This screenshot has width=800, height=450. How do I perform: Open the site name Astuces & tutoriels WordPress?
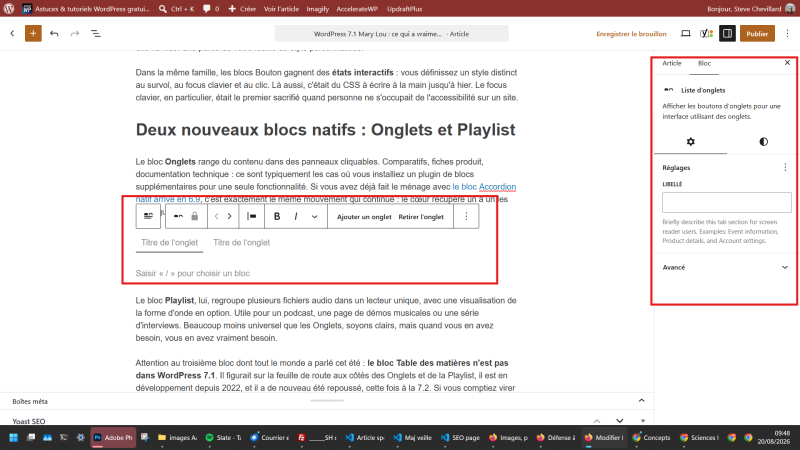point(87,9)
